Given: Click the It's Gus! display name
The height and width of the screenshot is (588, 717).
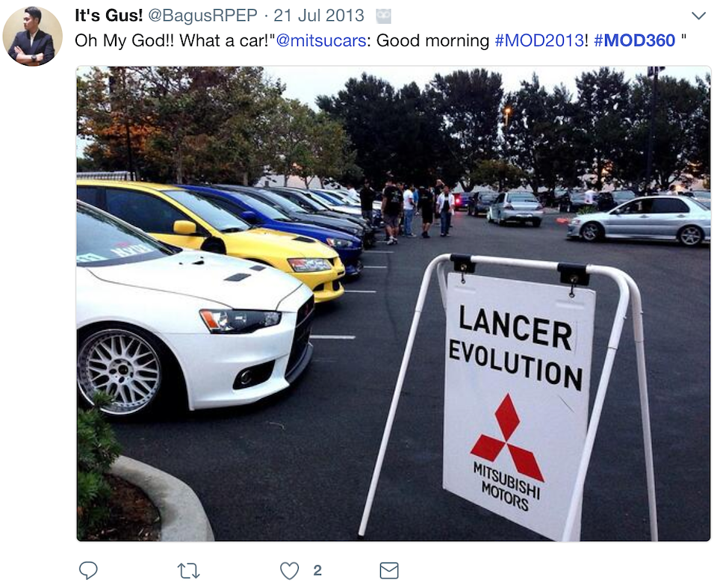Looking at the screenshot, I should [x=109, y=16].
